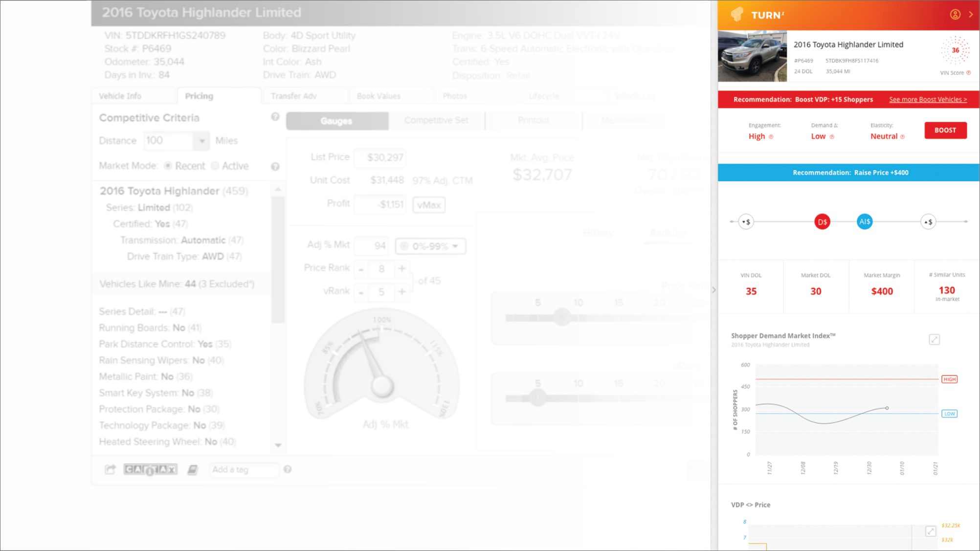
Task: Click the notes icon beside CARFAX
Action: [x=193, y=469]
